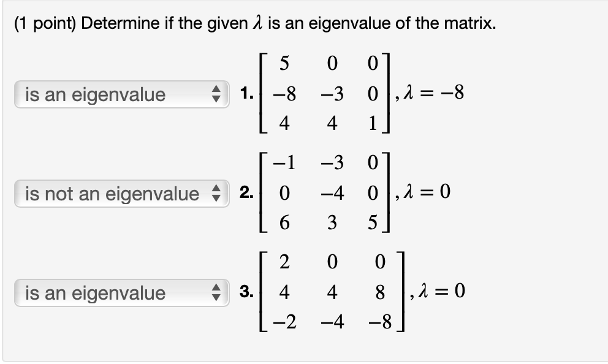Click the downward triangle of problem 1 stepper
This screenshot has width=608, height=364.
point(216,99)
